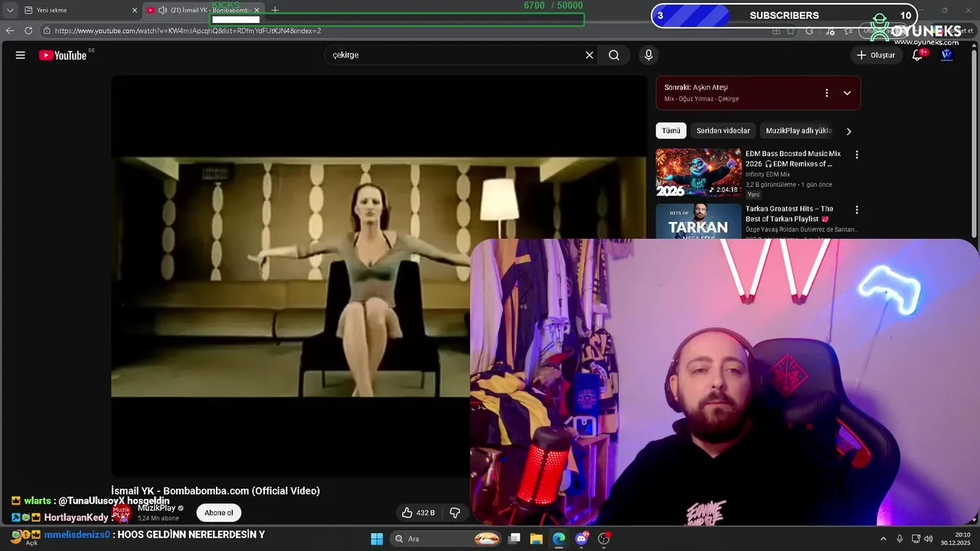The image size is (980, 551).
Task: Close the Yeni sekme tab
Action: pos(135,10)
